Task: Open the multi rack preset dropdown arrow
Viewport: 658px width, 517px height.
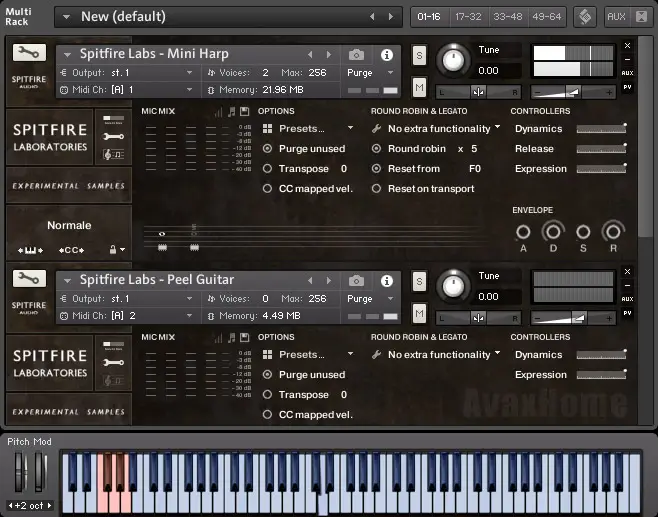Action: [66, 17]
